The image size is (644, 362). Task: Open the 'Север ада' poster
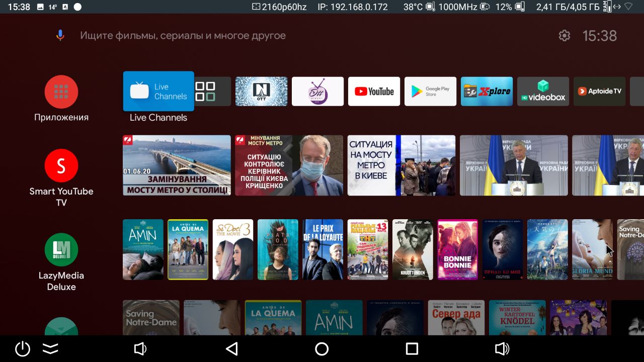point(456,318)
